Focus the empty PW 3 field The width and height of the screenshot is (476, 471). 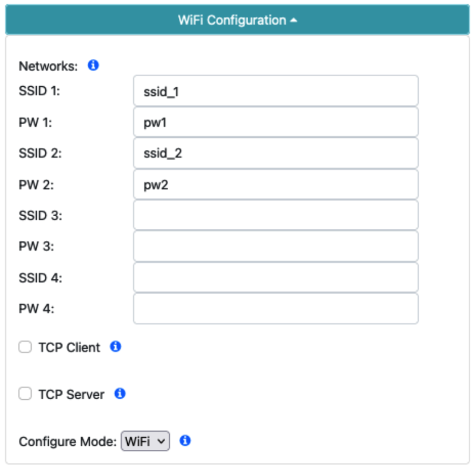[x=275, y=246]
